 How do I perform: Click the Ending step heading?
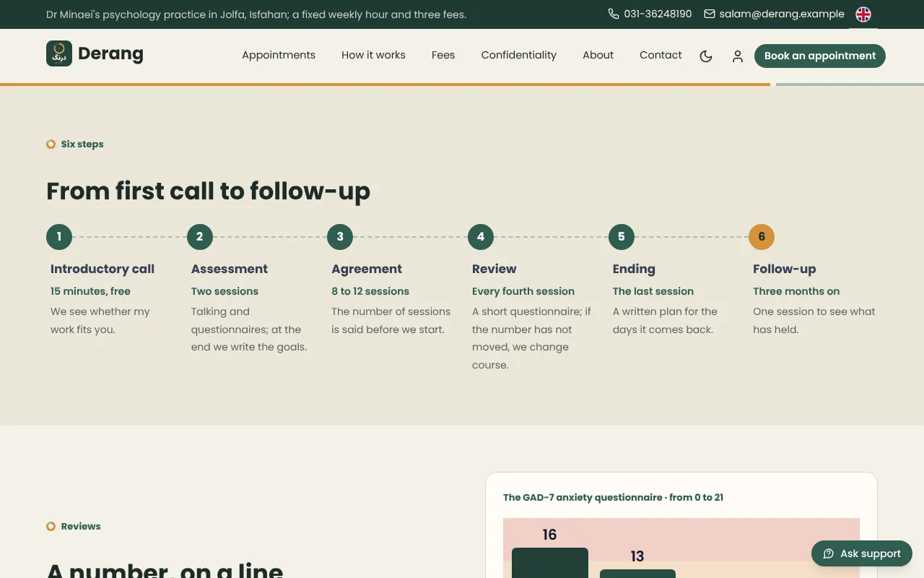[634, 269]
